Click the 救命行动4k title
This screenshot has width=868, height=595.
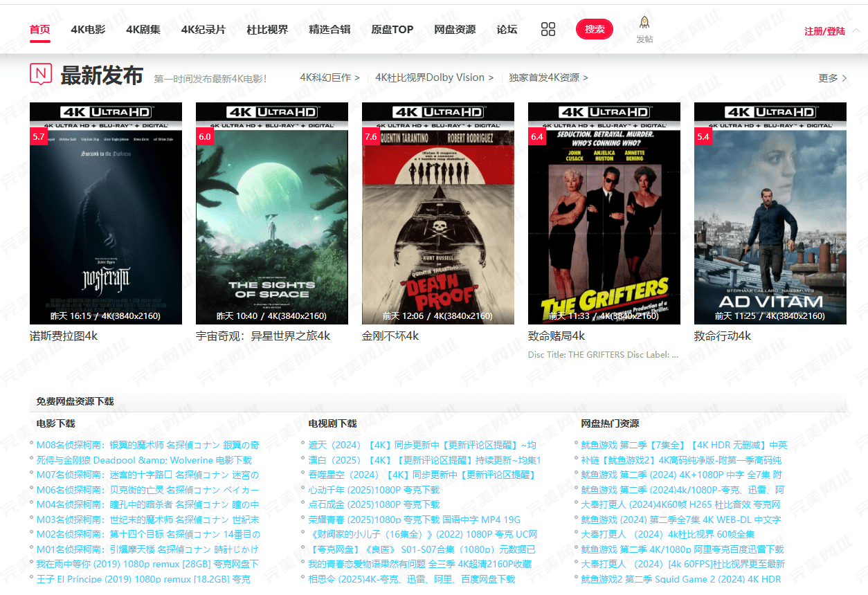[723, 336]
